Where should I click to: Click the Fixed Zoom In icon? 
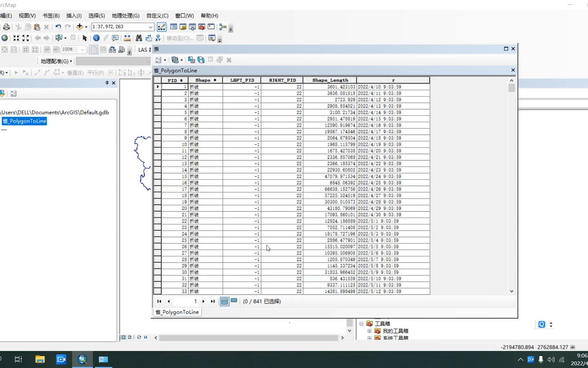click(16, 38)
